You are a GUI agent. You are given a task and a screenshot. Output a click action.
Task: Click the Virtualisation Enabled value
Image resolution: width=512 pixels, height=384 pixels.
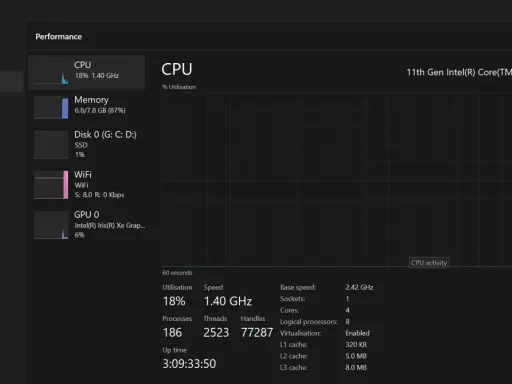pos(358,333)
